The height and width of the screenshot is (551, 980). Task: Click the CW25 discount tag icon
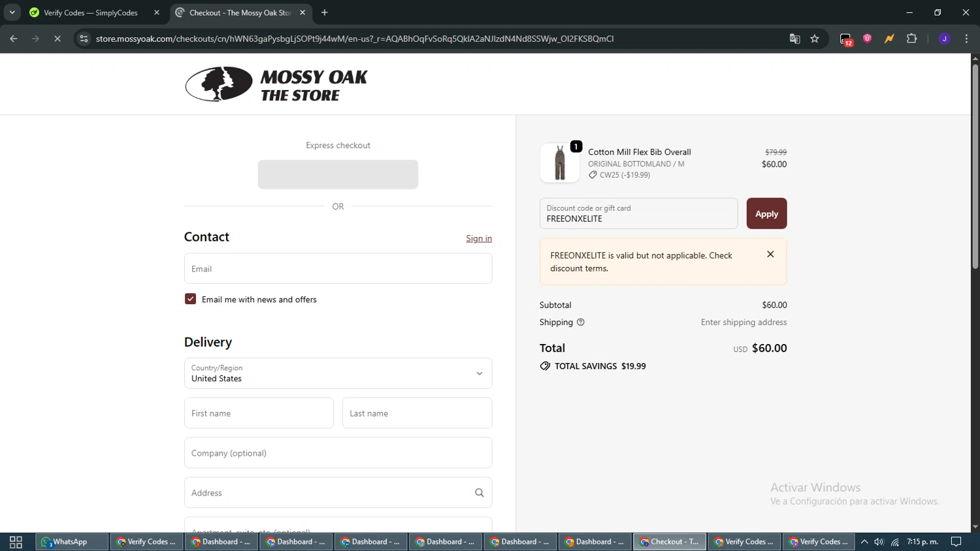pos(593,175)
